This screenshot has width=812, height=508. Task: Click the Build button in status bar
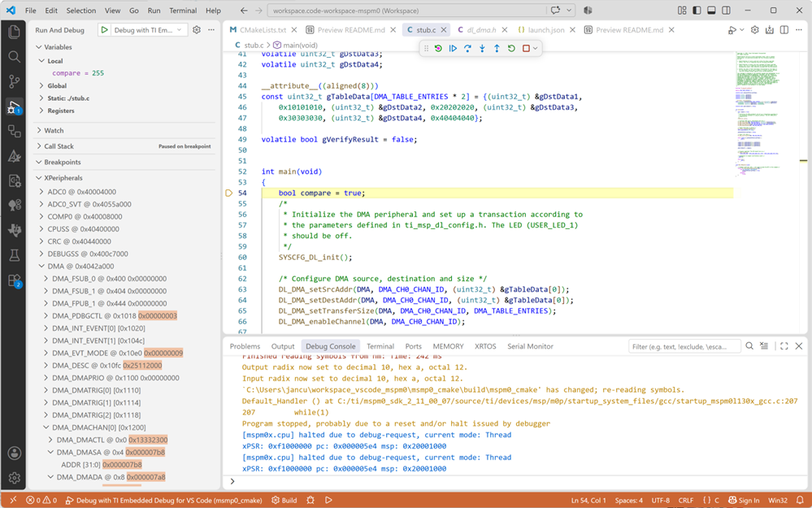click(x=284, y=500)
